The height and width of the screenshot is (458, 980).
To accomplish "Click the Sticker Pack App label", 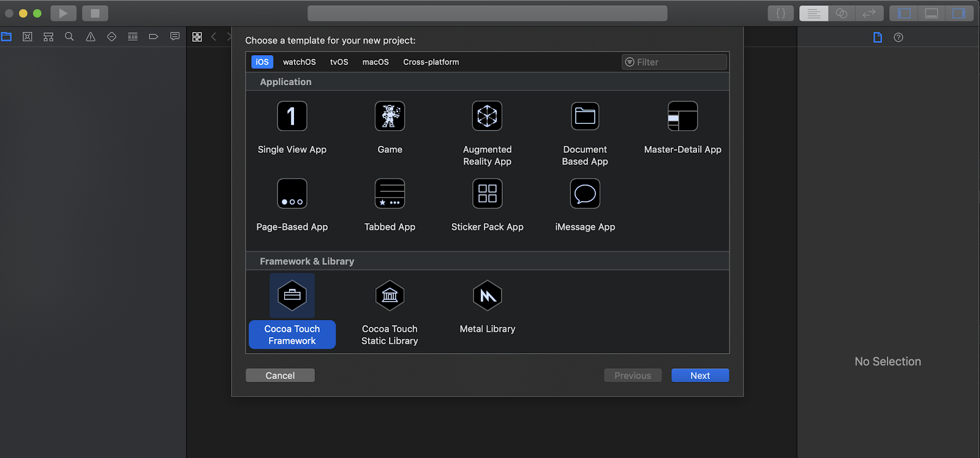I will click(488, 227).
